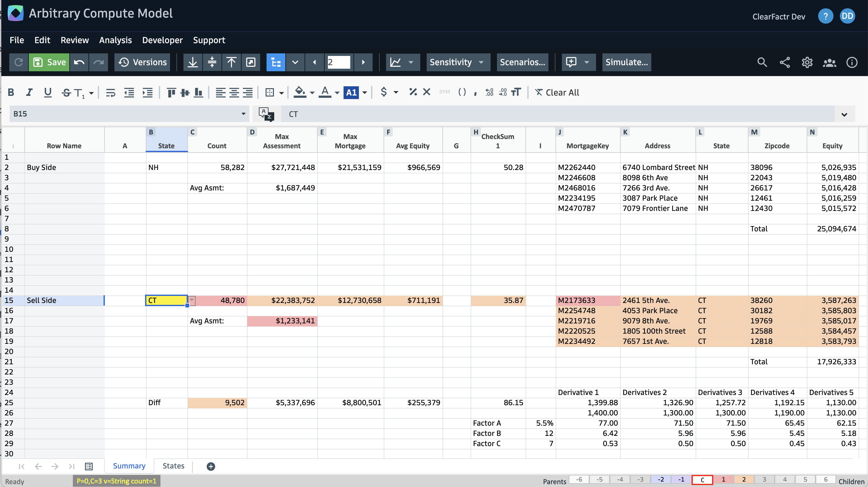Click the users group icon

(x=829, y=62)
